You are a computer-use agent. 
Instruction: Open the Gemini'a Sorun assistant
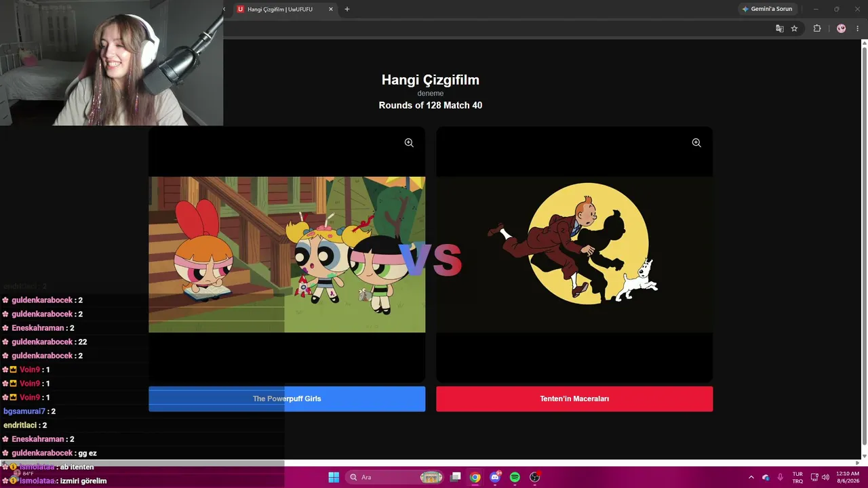pos(767,9)
